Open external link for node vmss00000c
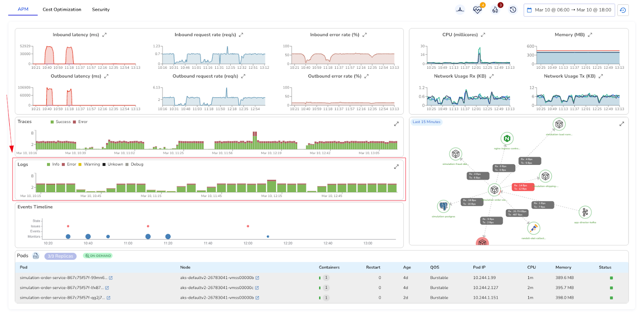 coord(257,288)
